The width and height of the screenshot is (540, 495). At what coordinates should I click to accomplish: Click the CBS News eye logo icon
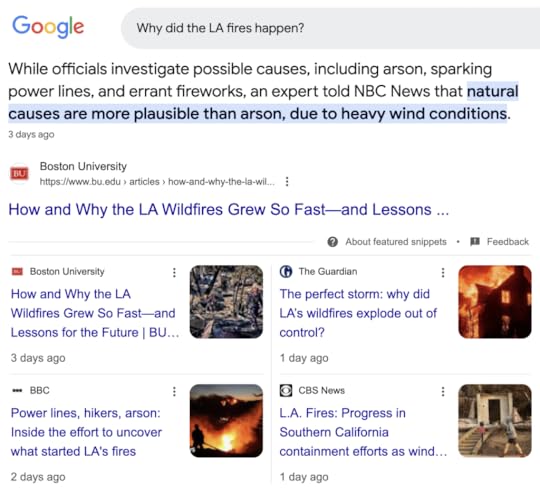pyautogui.click(x=286, y=390)
